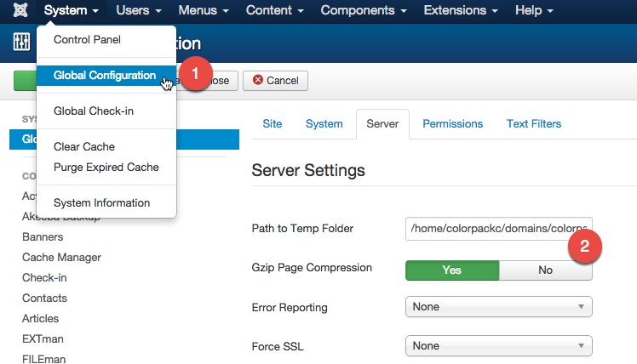Open the Force SSL dropdown

tap(499, 346)
